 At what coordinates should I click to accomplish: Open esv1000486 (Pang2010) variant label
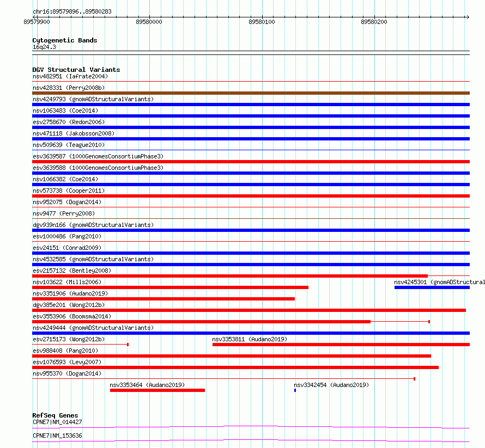[x=67, y=236]
